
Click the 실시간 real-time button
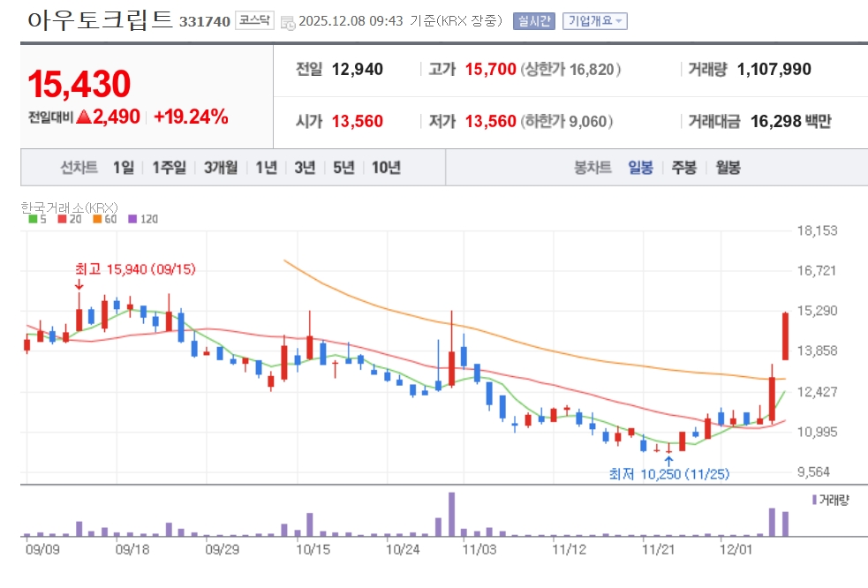point(533,21)
